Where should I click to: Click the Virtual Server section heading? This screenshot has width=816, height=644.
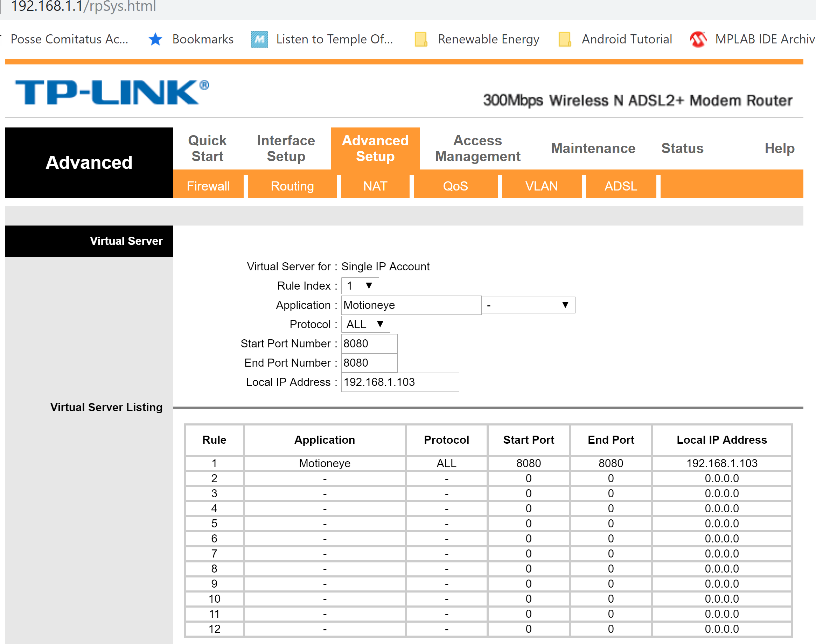tap(126, 241)
